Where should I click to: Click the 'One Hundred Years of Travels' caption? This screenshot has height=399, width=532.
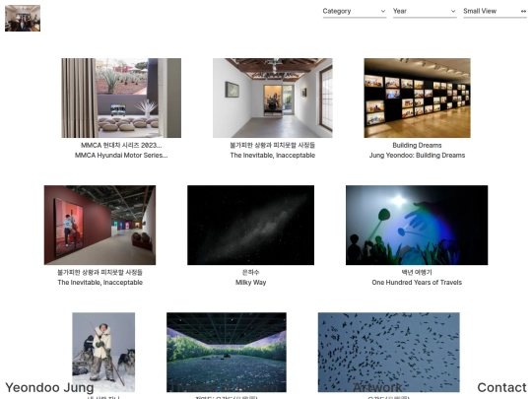[417, 283]
